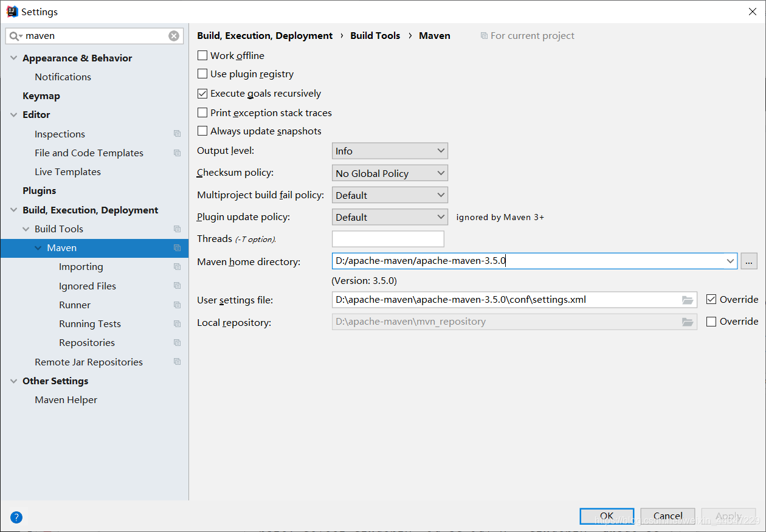Click the browse ... button for Maven home
The image size is (766, 532).
749,261
